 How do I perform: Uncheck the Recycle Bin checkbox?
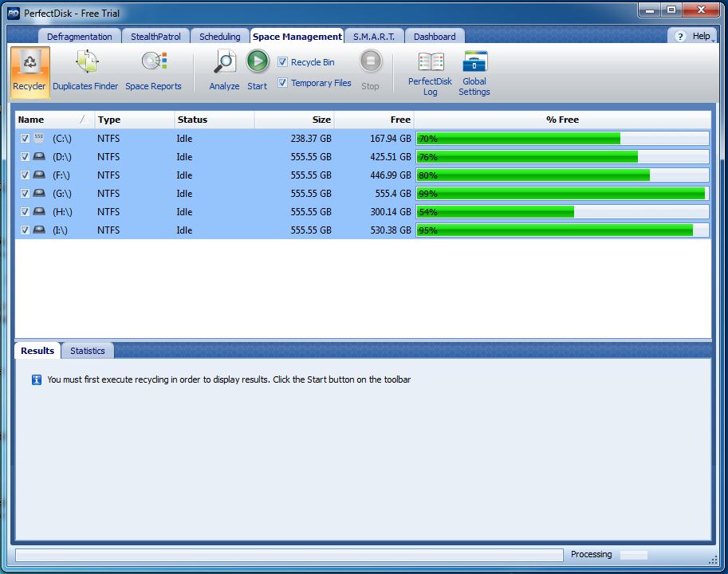[283, 62]
